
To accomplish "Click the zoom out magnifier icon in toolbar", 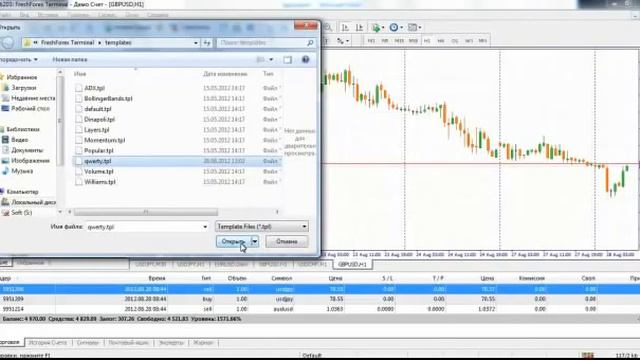I will [328, 27].
